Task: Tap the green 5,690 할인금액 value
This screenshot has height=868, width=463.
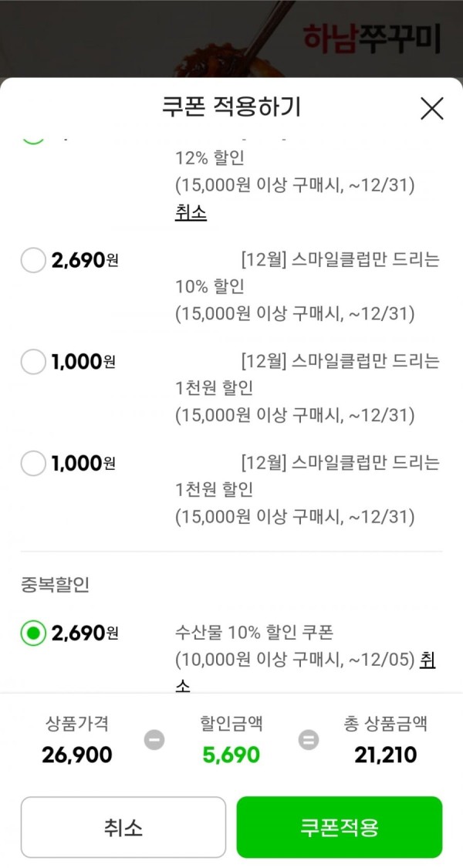Action: point(231,755)
